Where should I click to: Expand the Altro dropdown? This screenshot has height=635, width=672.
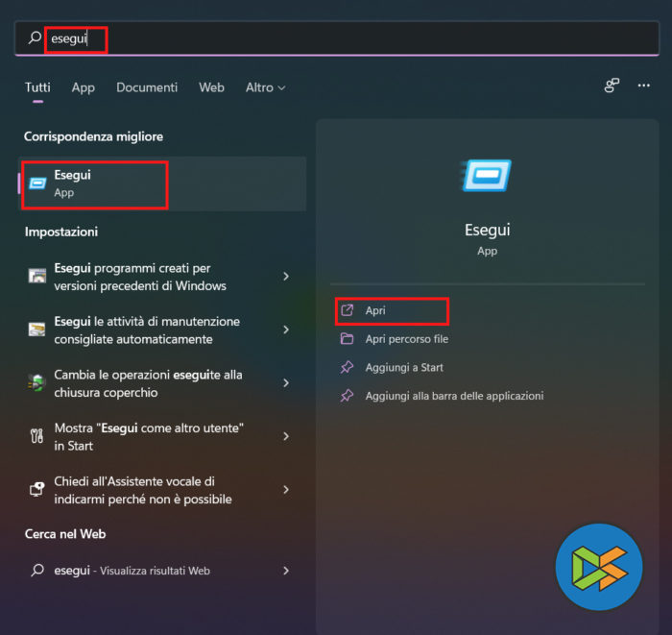[265, 87]
